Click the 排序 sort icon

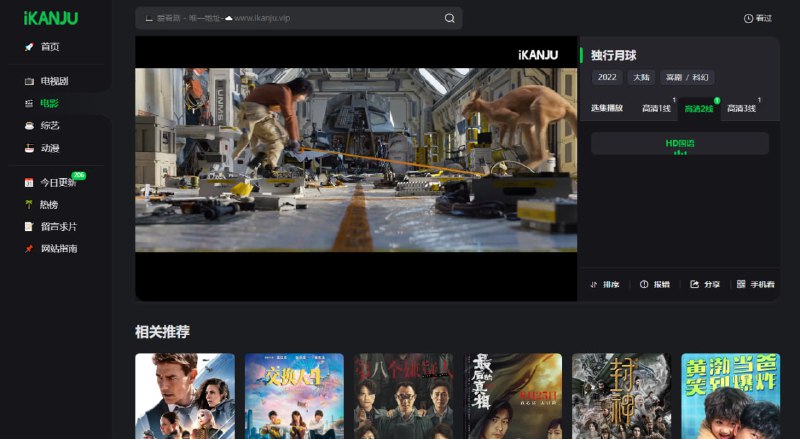pos(594,285)
